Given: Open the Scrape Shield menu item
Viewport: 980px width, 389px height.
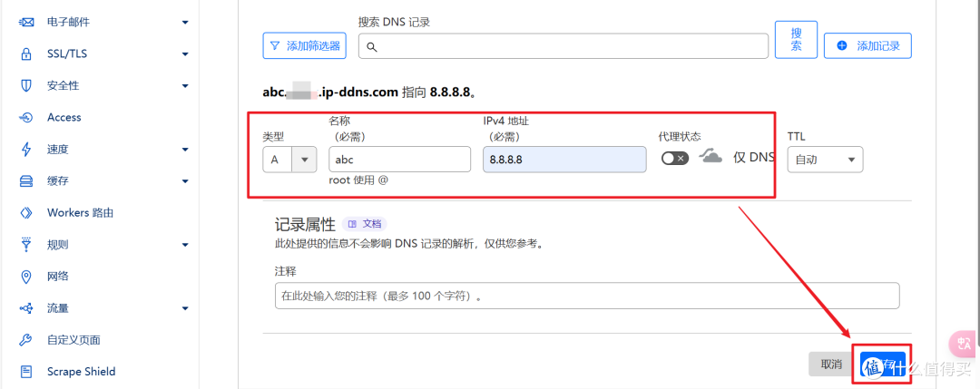Looking at the screenshot, I should [x=82, y=372].
